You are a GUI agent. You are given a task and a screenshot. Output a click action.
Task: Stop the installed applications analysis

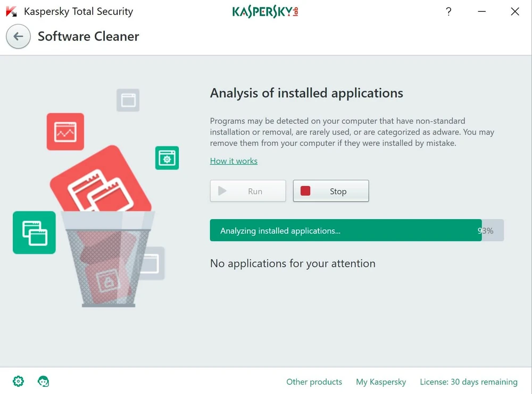[331, 191]
